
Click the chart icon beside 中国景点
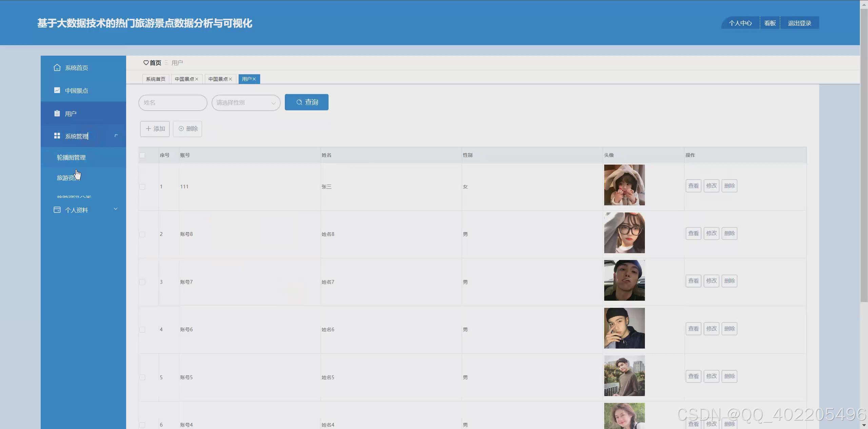(x=57, y=90)
